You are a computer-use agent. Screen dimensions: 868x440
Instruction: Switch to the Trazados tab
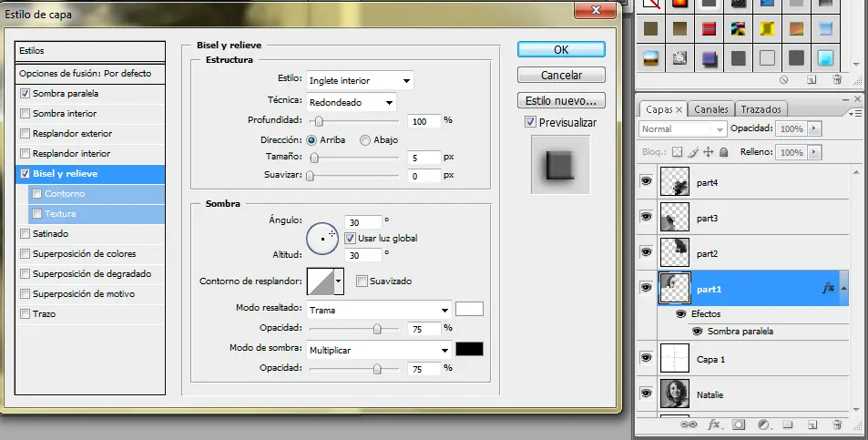click(x=761, y=109)
